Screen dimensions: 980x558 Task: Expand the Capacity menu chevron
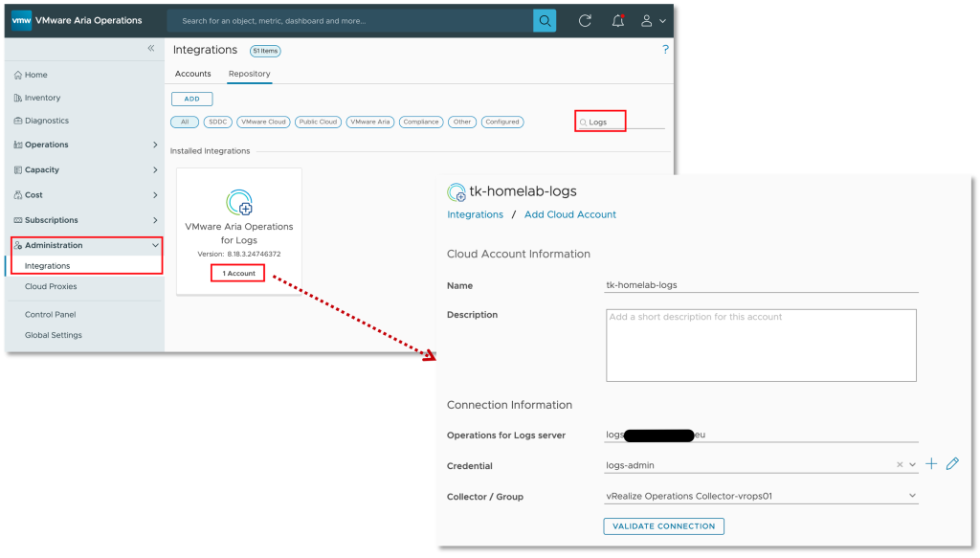pyautogui.click(x=155, y=170)
